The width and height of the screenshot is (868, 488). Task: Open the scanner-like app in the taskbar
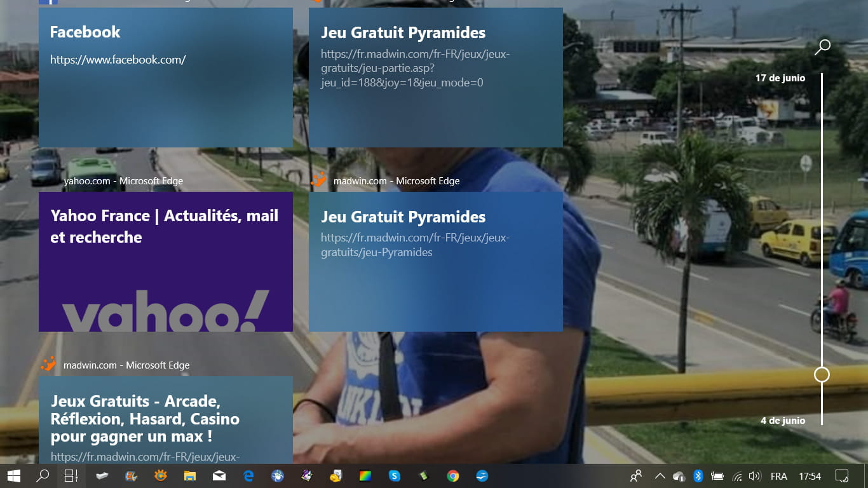[102, 476]
